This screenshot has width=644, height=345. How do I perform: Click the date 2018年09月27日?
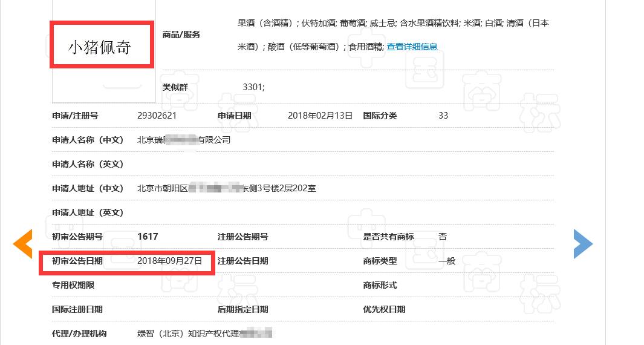(x=169, y=261)
